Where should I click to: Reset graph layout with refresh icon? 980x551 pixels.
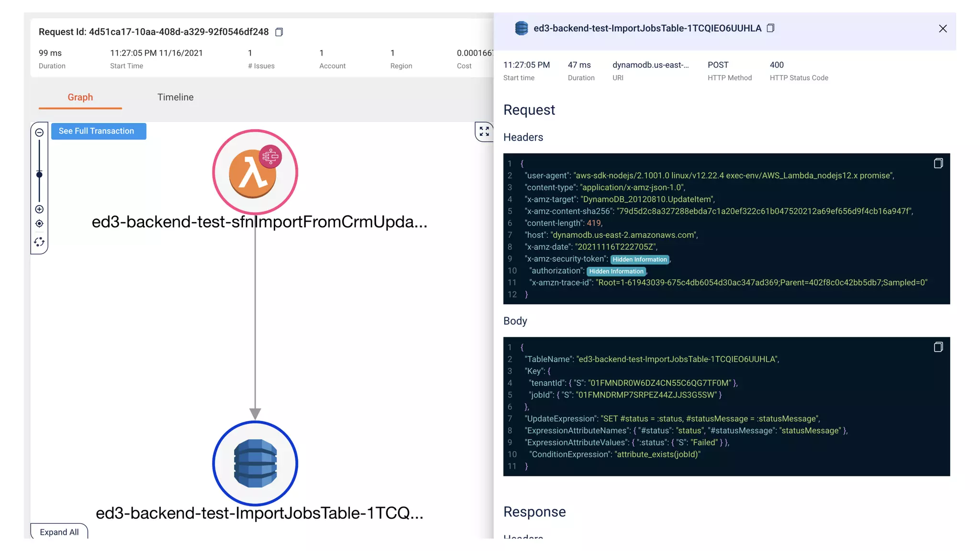[x=39, y=242]
